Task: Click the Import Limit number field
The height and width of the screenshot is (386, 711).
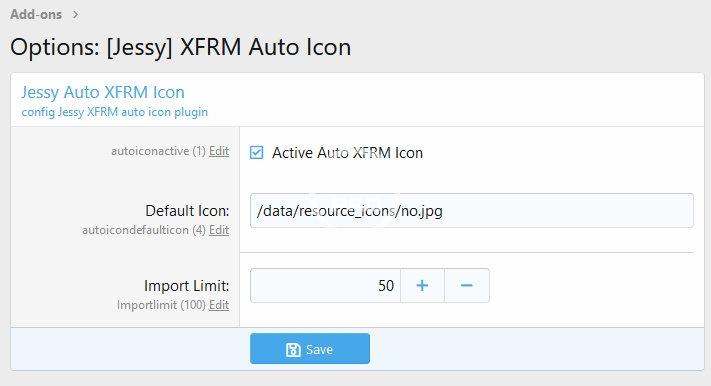Action: click(x=325, y=285)
